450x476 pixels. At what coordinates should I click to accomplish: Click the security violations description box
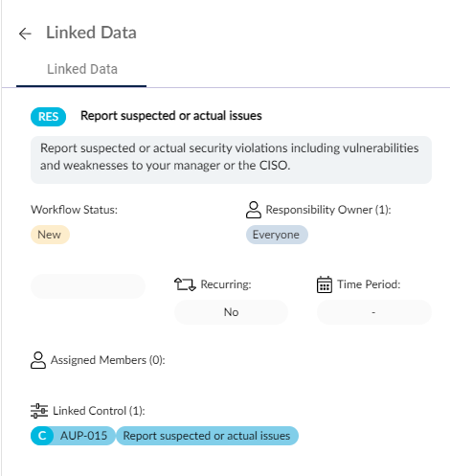click(x=231, y=160)
